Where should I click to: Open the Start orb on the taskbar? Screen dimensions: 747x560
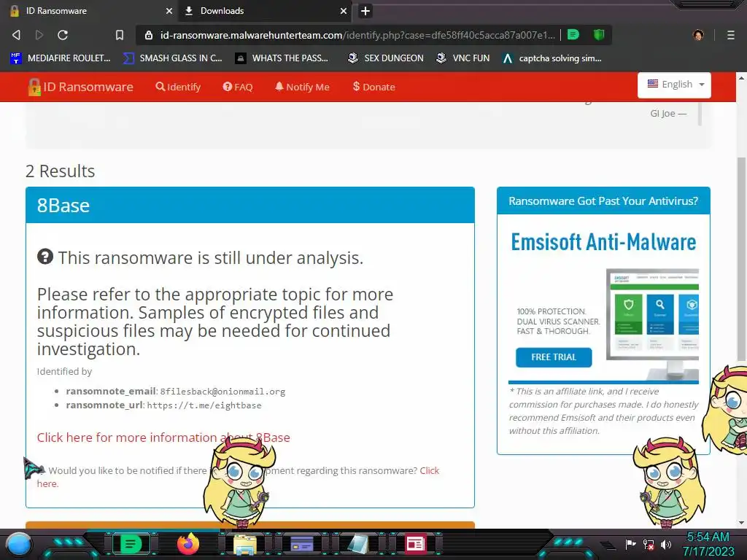click(x=19, y=544)
